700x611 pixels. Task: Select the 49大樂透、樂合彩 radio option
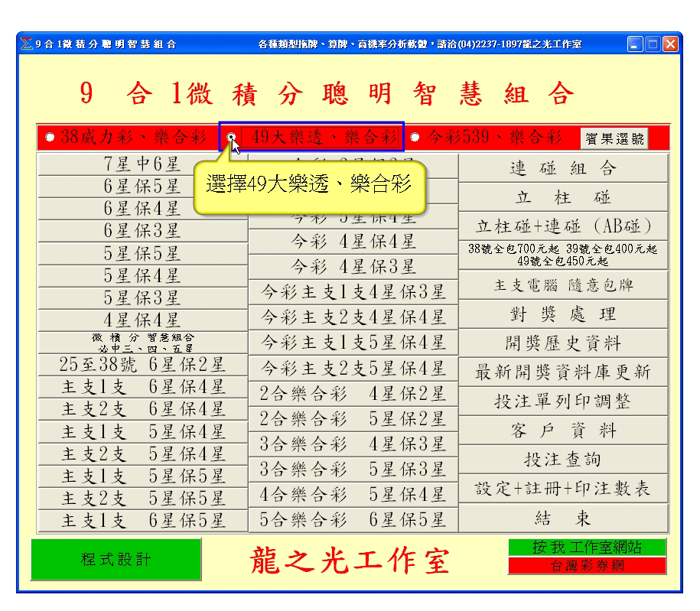(231, 138)
